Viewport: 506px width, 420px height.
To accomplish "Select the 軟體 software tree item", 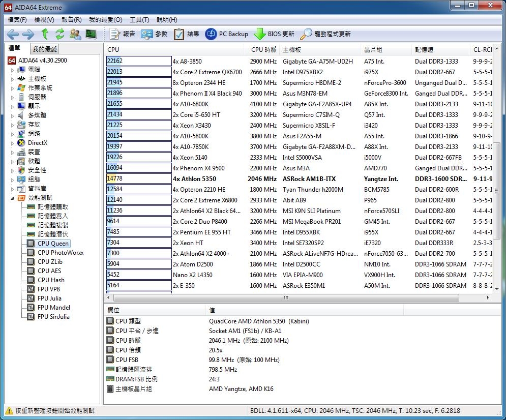I will click(28, 161).
